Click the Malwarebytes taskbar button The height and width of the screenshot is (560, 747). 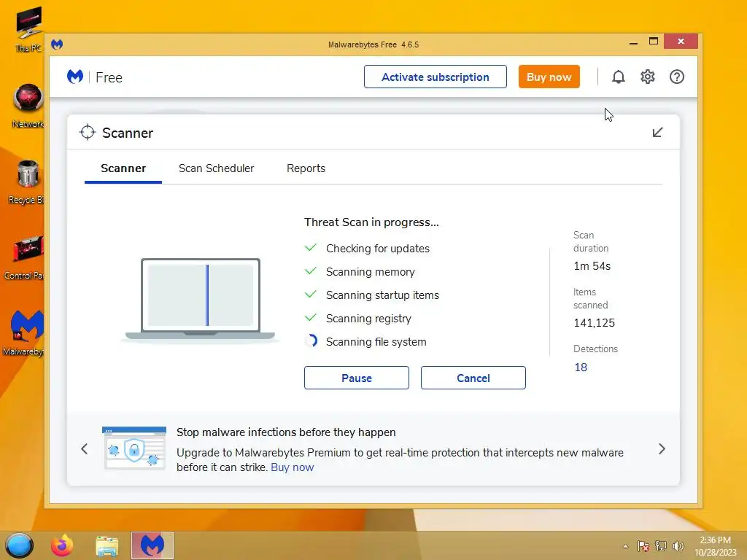(x=152, y=545)
